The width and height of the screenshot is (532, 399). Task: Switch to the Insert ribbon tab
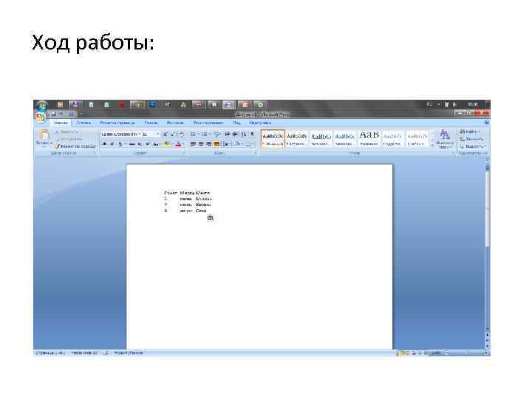[x=83, y=123]
